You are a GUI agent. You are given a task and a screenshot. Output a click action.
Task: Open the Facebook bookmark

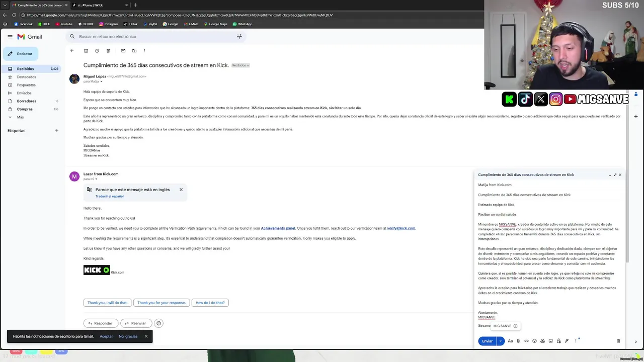click(x=23, y=24)
